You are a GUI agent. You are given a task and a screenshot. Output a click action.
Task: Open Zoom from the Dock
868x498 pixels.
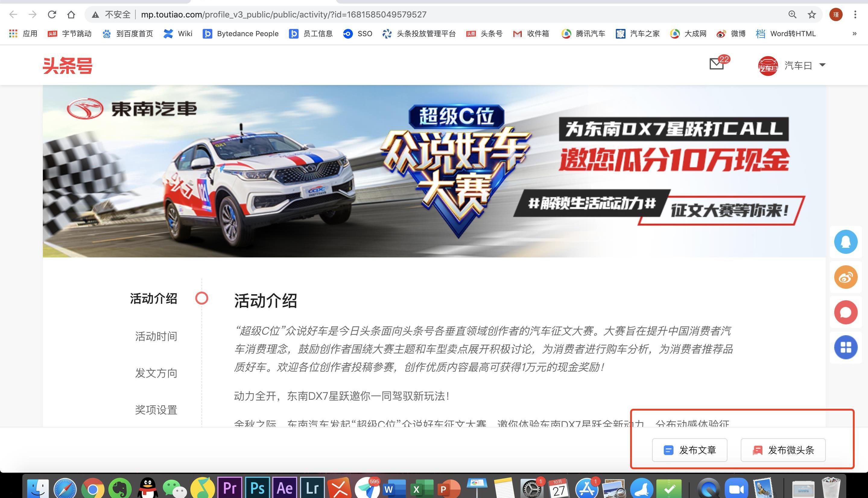[x=736, y=488]
